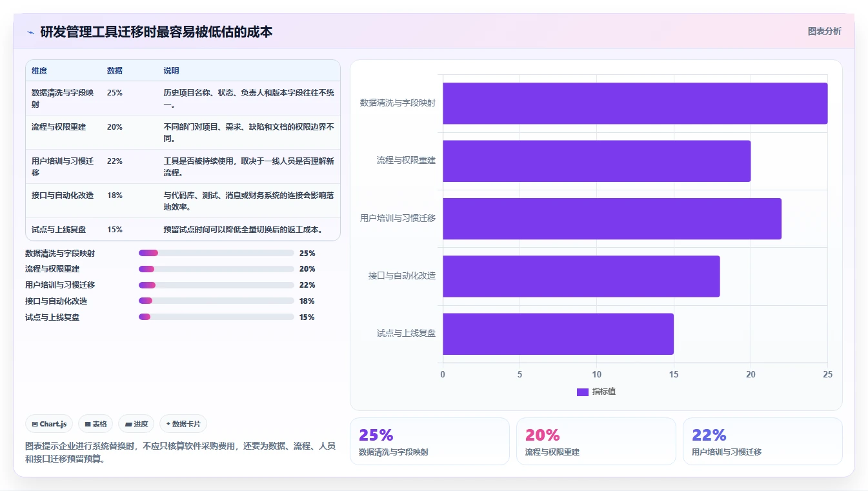
Task: Click the purple 指标值 legend color box
Action: click(582, 392)
